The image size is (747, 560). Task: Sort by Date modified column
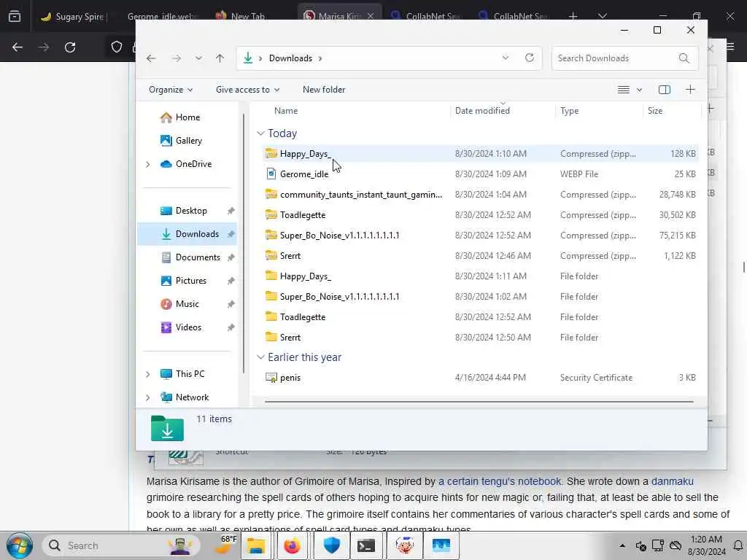(x=482, y=111)
